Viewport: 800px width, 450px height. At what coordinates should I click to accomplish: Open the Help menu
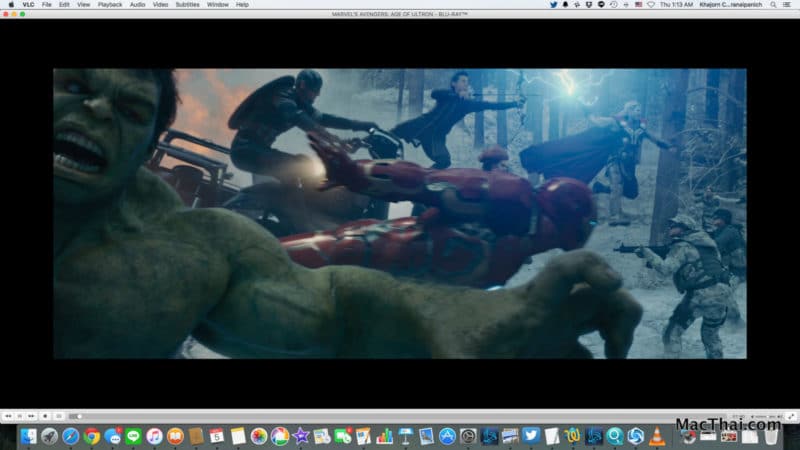click(x=242, y=5)
